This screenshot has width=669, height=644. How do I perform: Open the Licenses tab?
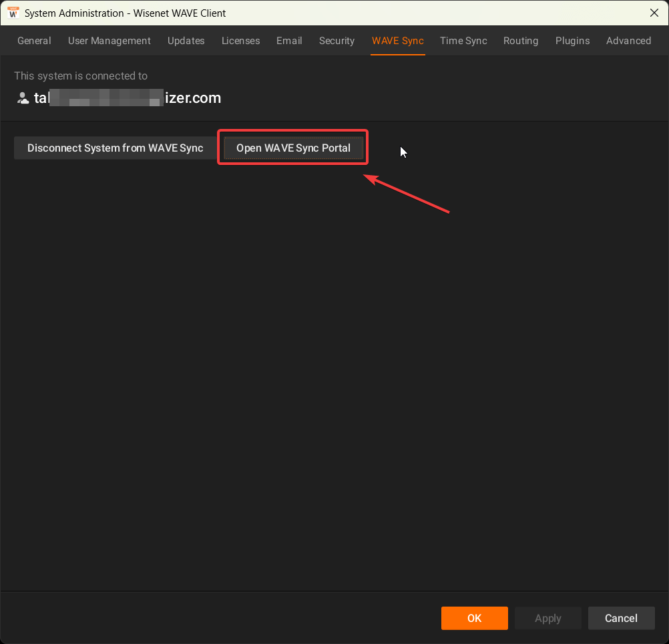240,41
